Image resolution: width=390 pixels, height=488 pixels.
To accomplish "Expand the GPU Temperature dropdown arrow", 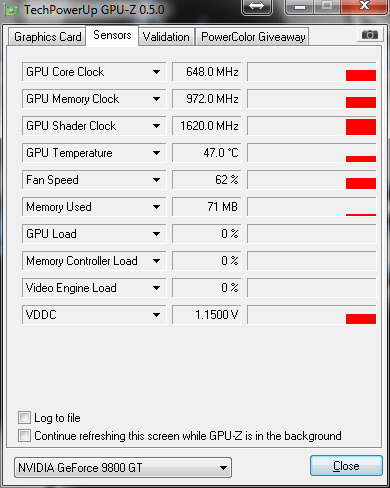I will [156, 153].
